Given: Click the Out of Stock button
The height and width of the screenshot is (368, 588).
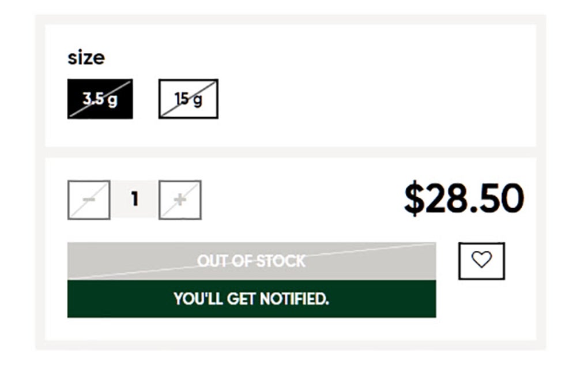Looking at the screenshot, I should (x=251, y=261).
